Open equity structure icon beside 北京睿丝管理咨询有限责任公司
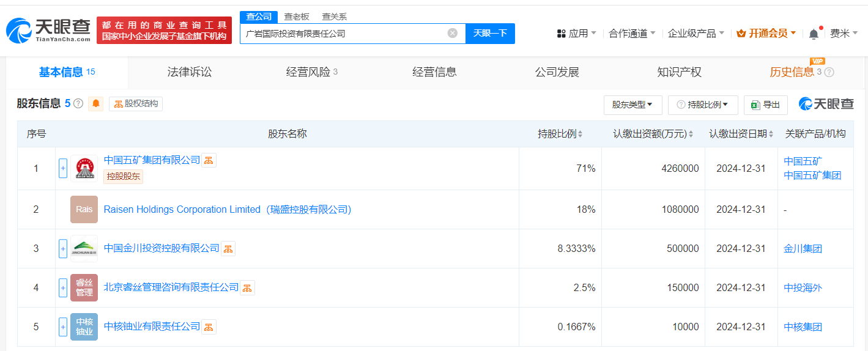Viewport: 868px width, 351px height. pos(248,287)
